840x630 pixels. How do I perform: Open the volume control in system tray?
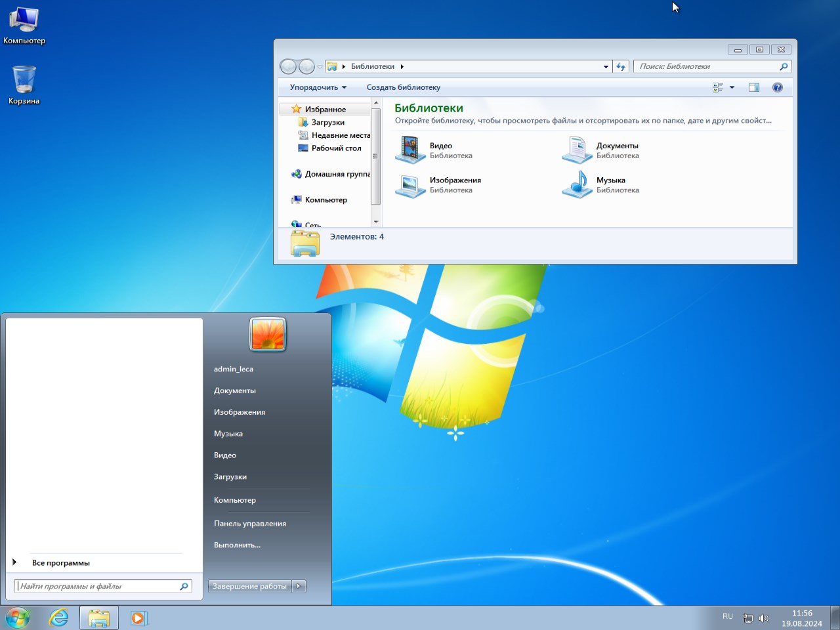[764, 618]
